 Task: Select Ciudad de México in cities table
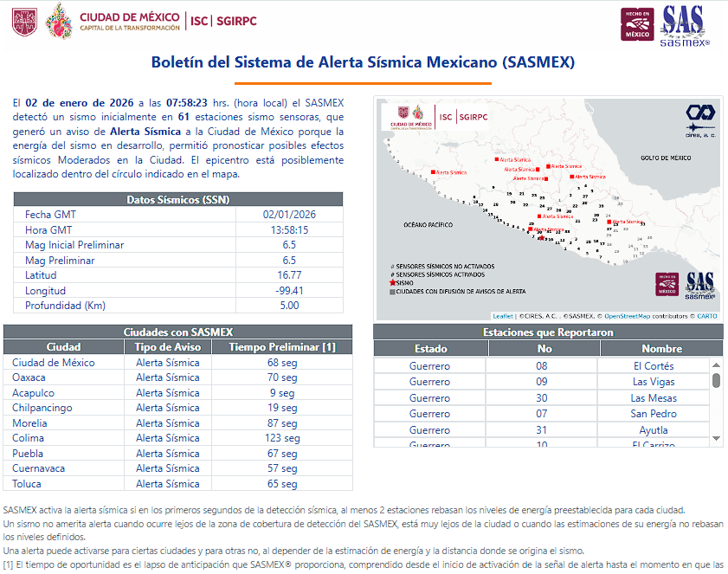tap(54, 363)
